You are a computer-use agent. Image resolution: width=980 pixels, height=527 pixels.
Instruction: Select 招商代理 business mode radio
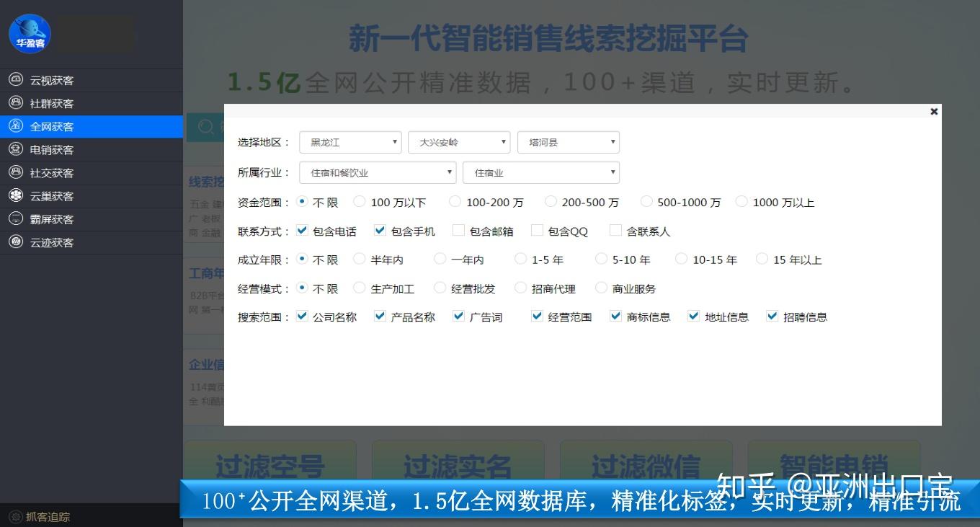click(520, 287)
